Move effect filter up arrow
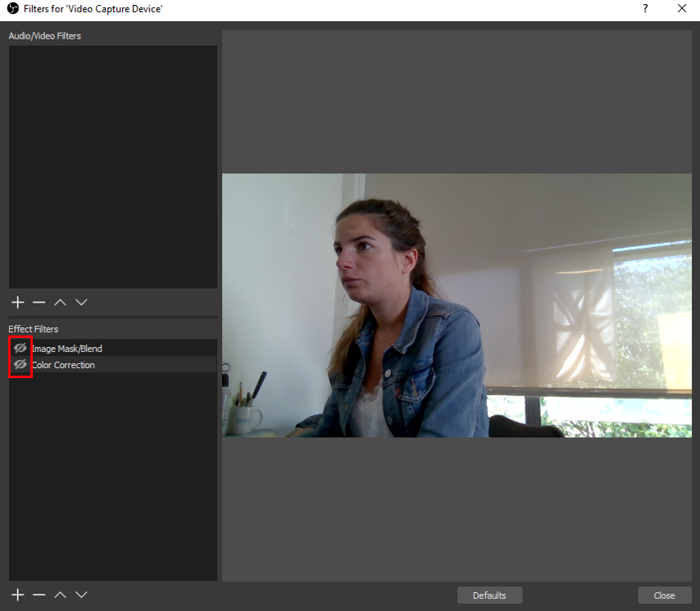 point(61,595)
